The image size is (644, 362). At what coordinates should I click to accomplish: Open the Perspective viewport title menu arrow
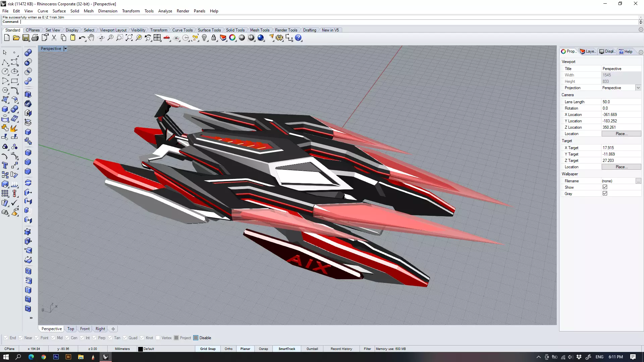click(65, 49)
